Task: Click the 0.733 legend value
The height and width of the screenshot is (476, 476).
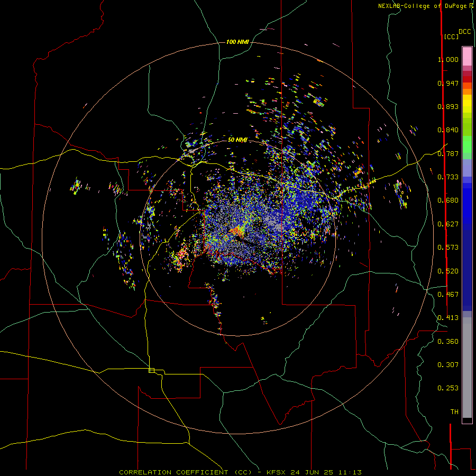Action: click(x=448, y=177)
